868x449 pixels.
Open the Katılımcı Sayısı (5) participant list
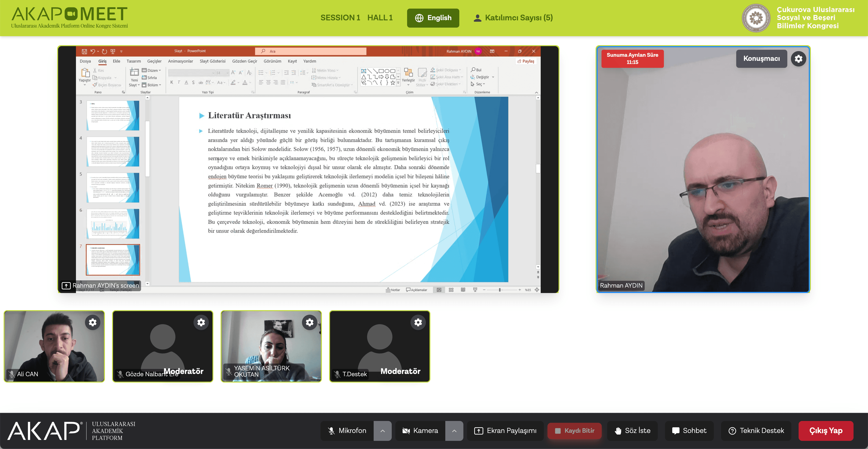(x=513, y=18)
